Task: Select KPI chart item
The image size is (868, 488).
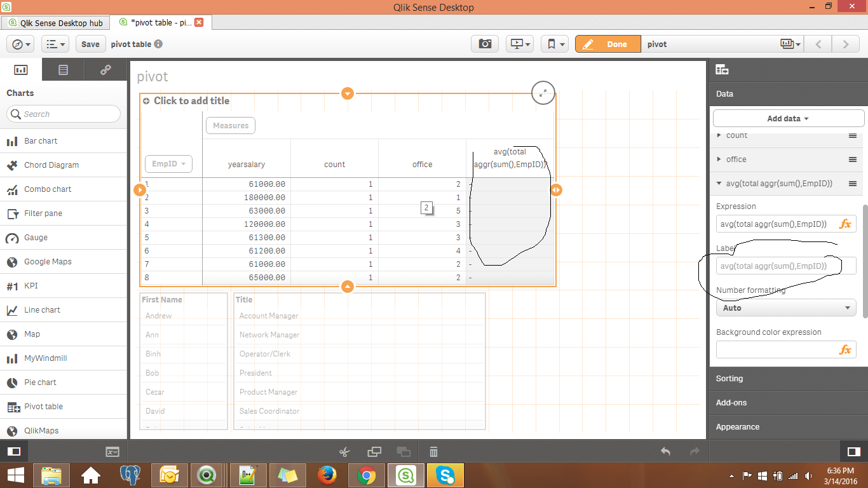Action: (64, 285)
